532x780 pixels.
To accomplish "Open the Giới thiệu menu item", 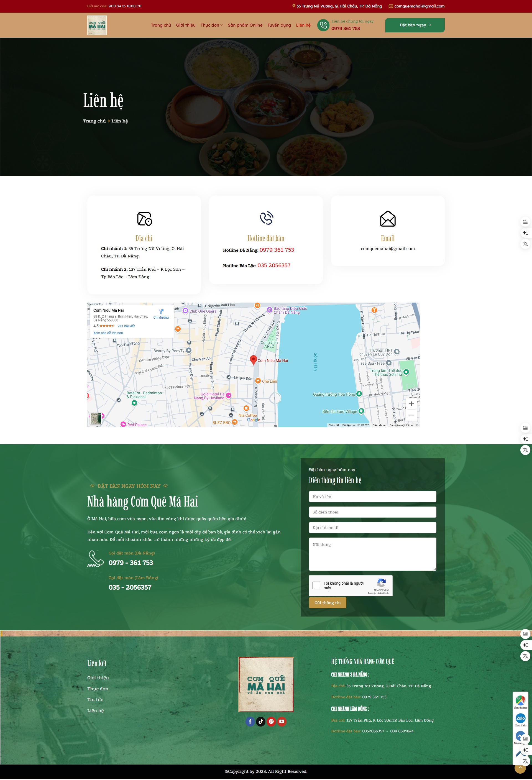I will pyautogui.click(x=186, y=25).
